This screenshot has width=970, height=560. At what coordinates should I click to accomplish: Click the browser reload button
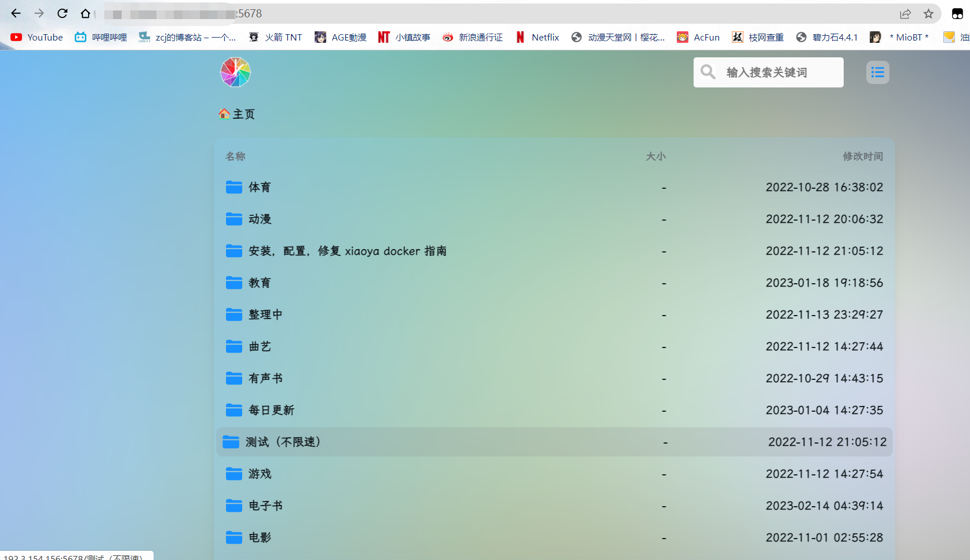click(x=63, y=13)
